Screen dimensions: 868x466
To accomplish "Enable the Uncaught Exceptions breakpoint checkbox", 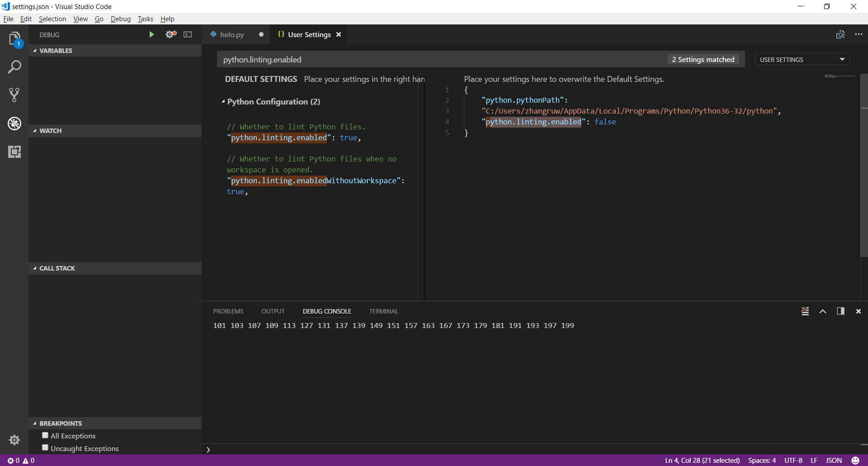I will 45,448.
